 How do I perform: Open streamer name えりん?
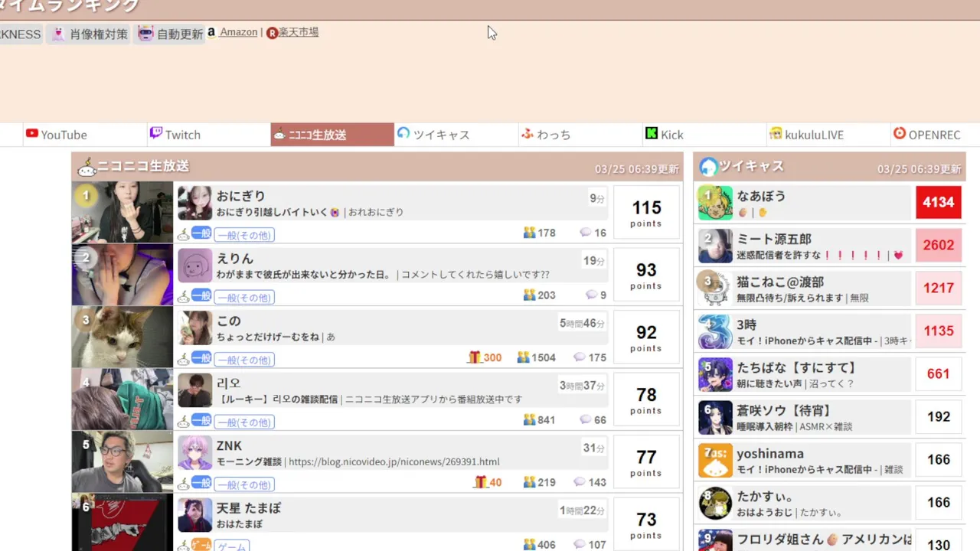click(x=235, y=259)
